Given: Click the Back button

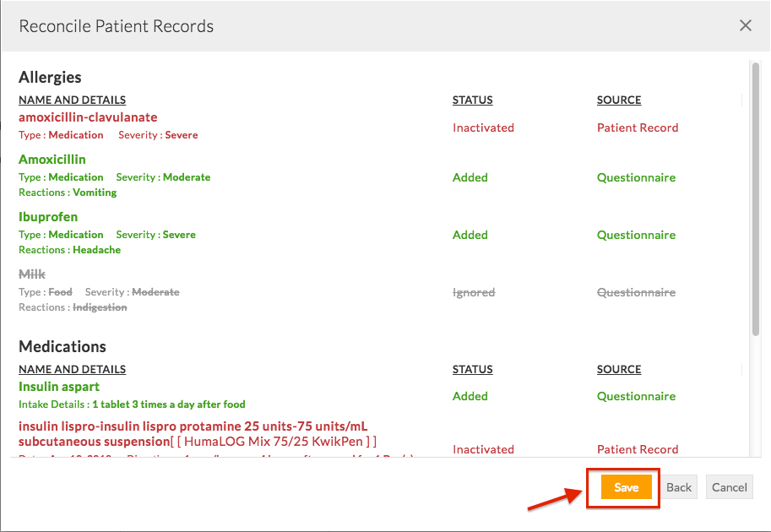Looking at the screenshot, I should (678, 487).
